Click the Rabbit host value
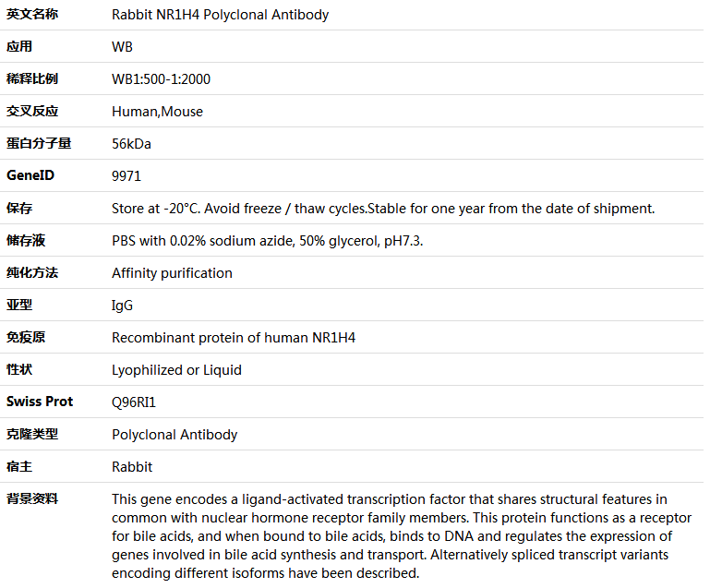The height and width of the screenshot is (588, 710). (x=132, y=467)
